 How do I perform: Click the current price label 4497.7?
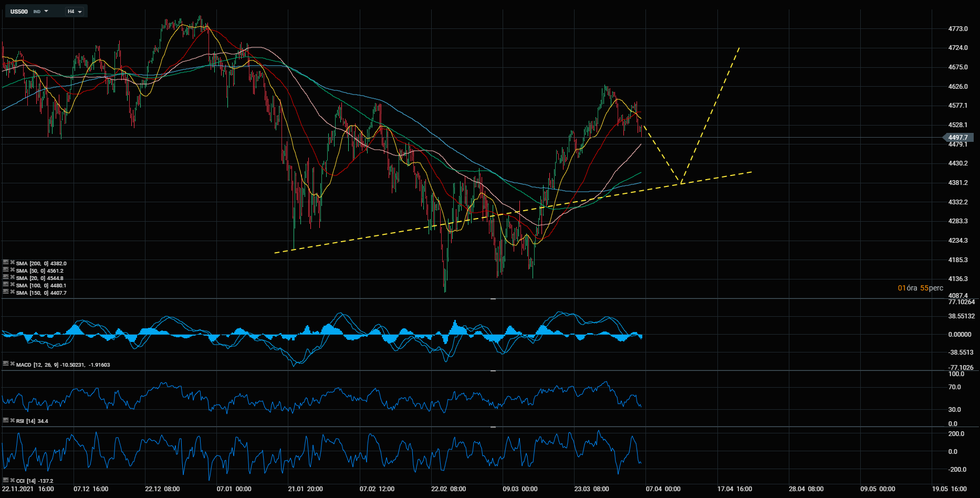pos(958,138)
